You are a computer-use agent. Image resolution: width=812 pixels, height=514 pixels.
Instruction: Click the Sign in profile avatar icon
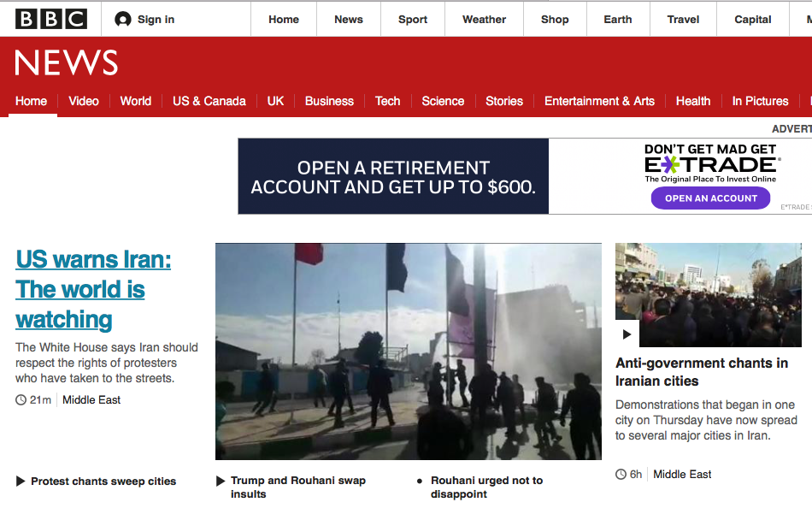(123, 19)
